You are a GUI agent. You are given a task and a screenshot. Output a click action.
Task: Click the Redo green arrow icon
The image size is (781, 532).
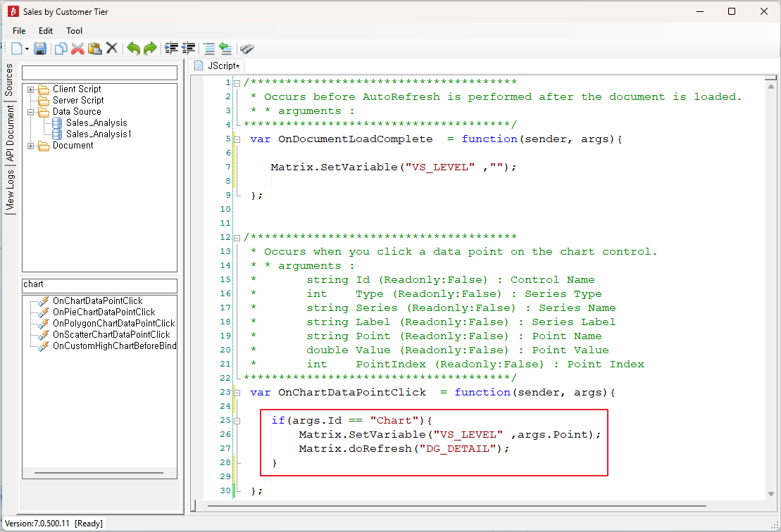[150, 49]
